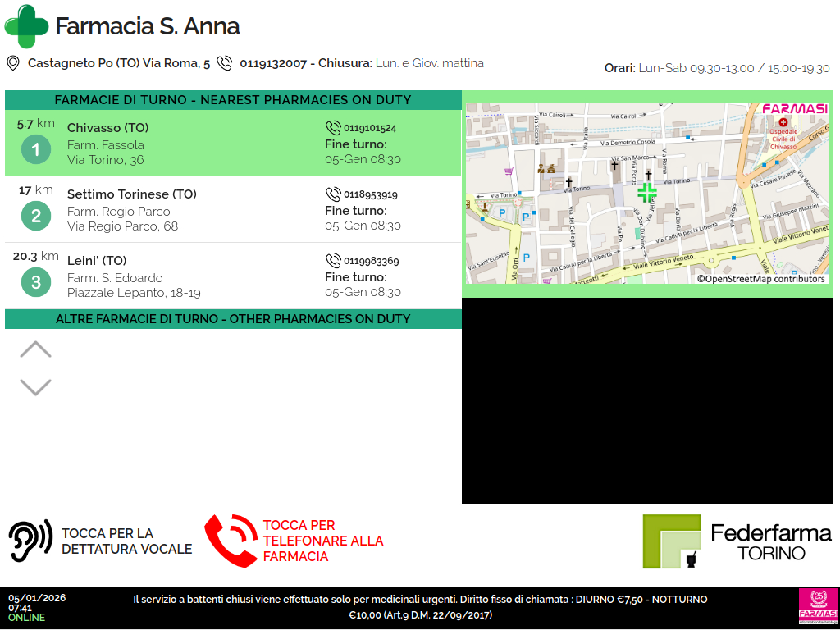This screenshot has width=840, height=630.
Task: Click the phone icon next to 0119132007
Action: 224,63
